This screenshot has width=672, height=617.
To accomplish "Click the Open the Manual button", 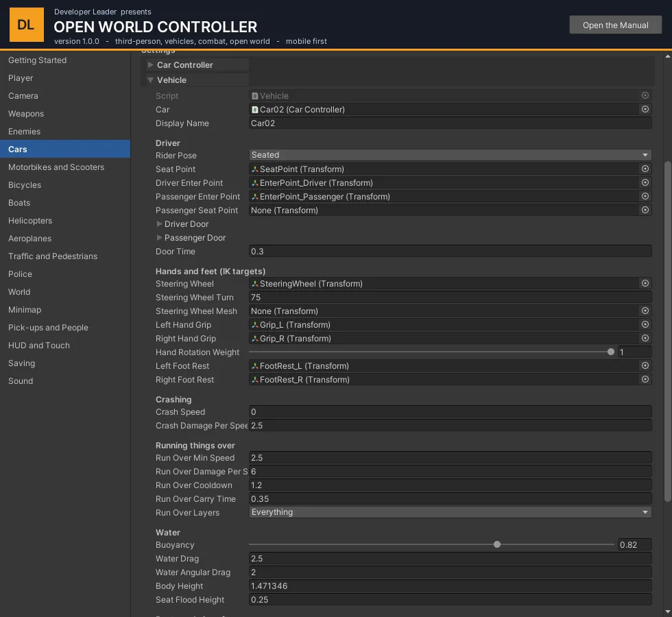I will 616,25.
